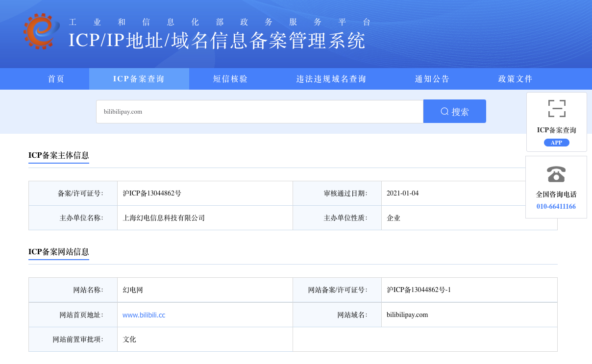Open the 政策文件 tab
This screenshot has height=364, width=592.
(x=516, y=79)
